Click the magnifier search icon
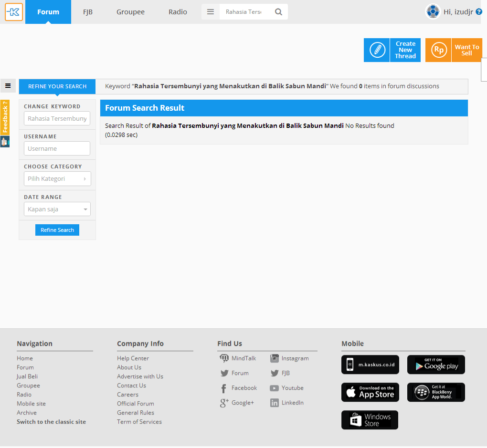Viewport: 487px width, 448px height. (279, 12)
